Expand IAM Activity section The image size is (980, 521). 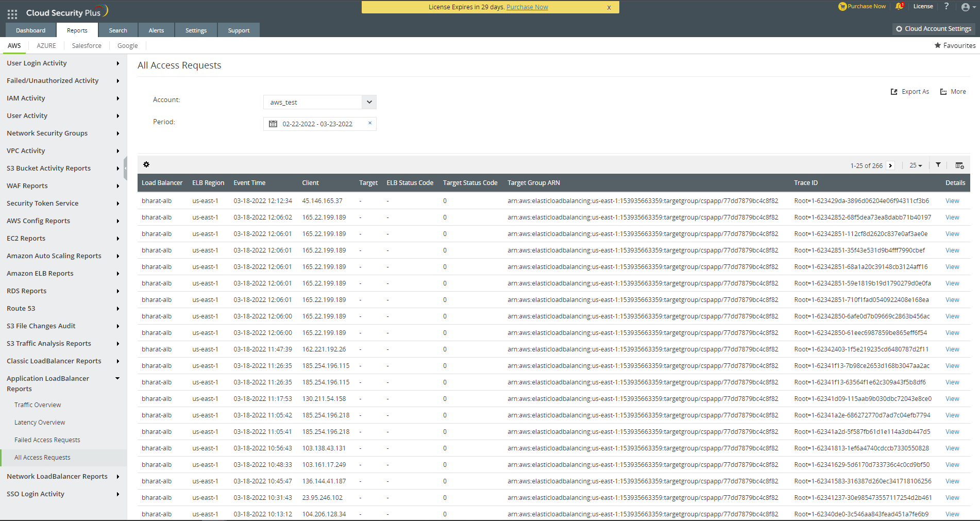coord(63,98)
